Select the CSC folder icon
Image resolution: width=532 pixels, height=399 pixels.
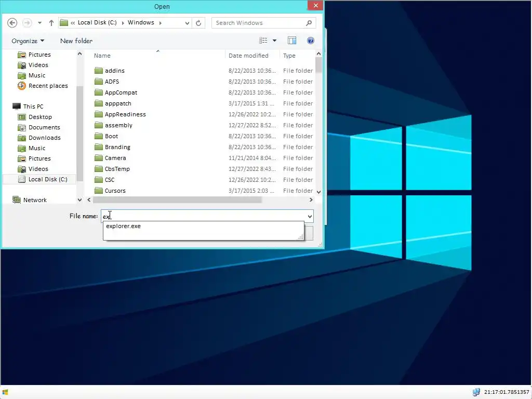coord(99,179)
